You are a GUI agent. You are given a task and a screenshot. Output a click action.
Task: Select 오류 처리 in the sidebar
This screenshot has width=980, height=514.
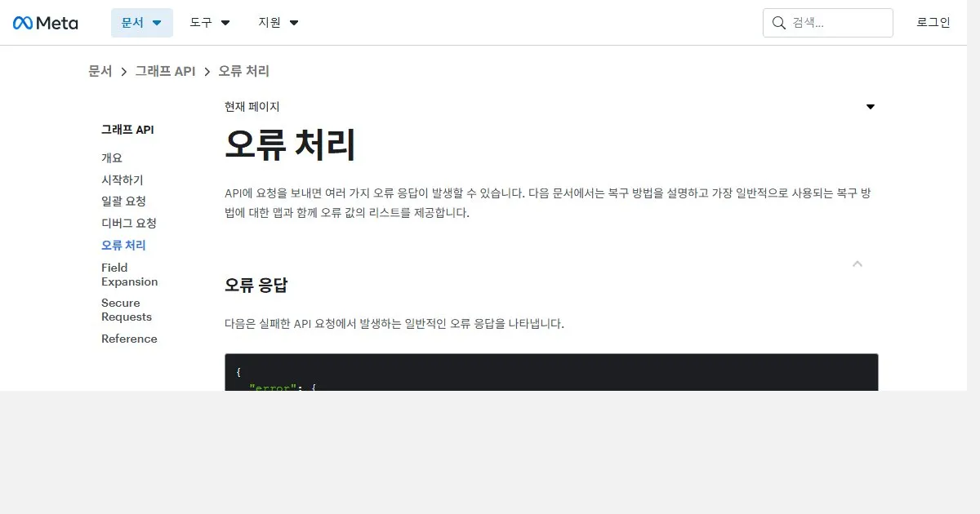[x=123, y=245]
